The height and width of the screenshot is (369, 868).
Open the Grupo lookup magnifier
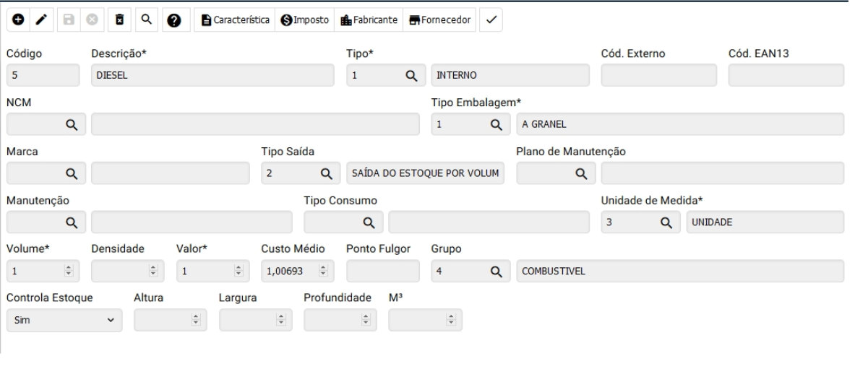coord(496,272)
